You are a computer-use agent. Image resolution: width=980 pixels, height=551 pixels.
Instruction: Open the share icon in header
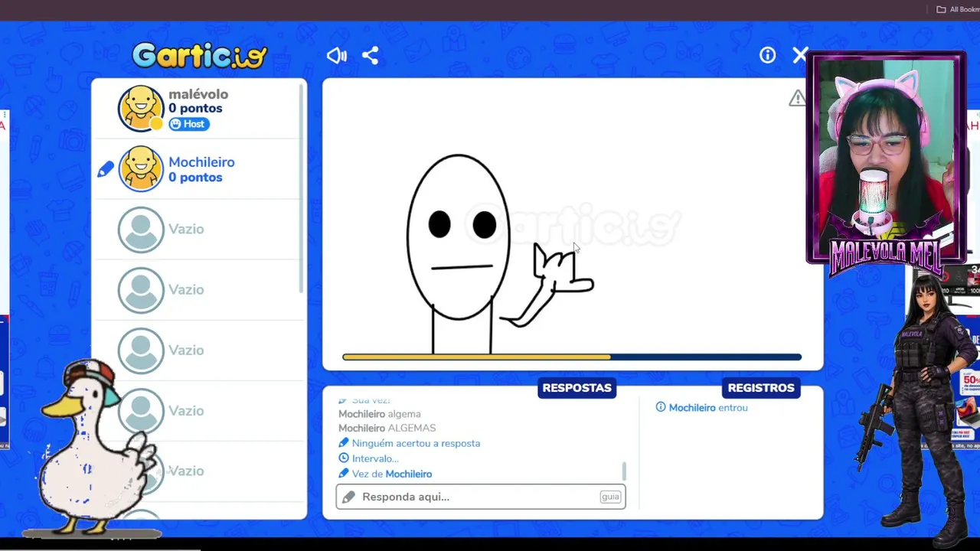click(370, 55)
